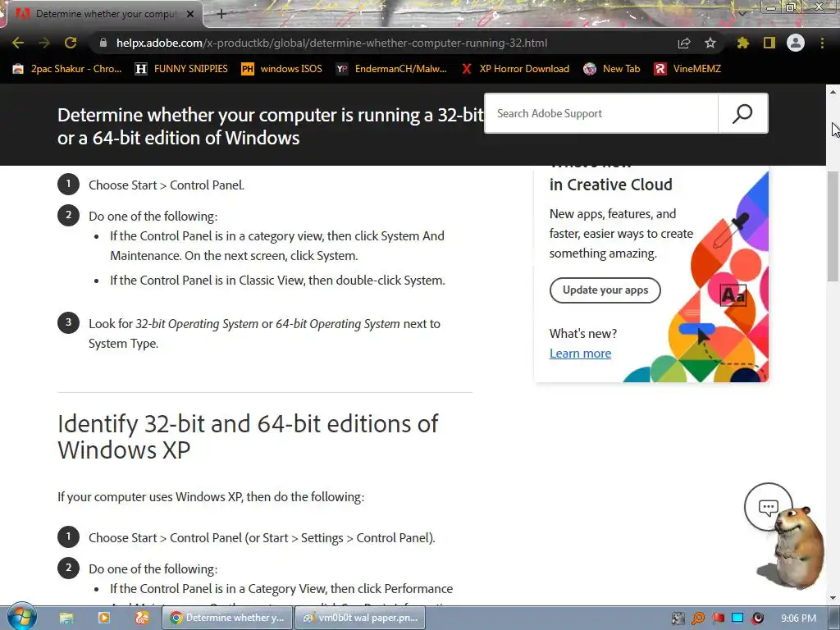The height and width of the screenshot is (630, 840).
Task: Click the hamster desktop character
Action: coord(798,549)
